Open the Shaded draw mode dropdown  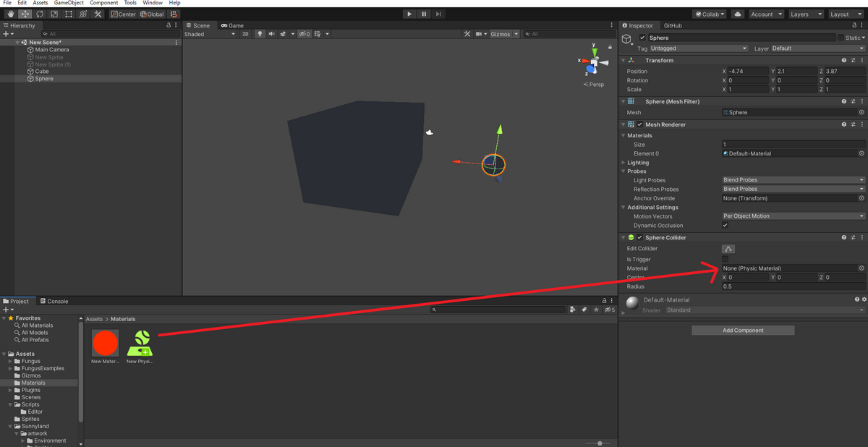point(210,33)
